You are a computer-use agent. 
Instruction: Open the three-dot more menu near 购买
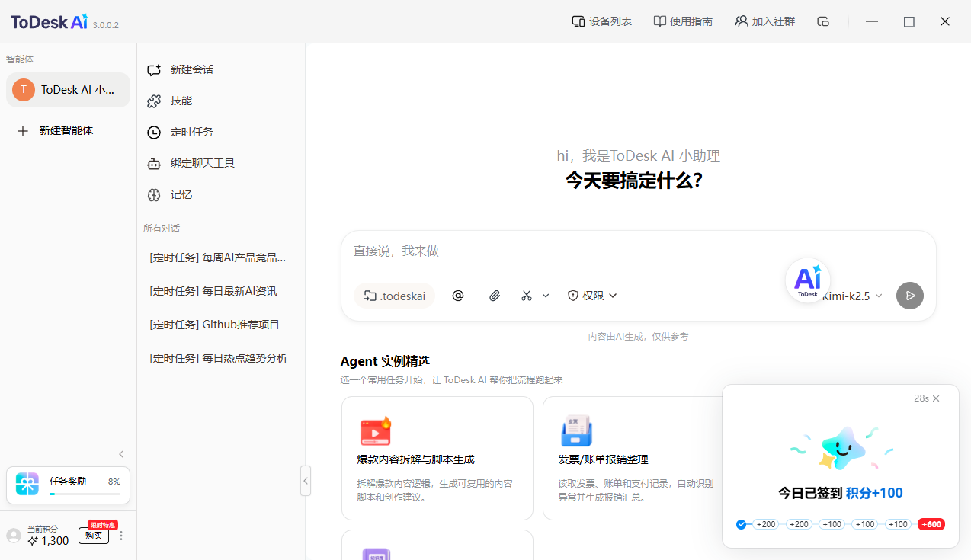pos(121,536)
